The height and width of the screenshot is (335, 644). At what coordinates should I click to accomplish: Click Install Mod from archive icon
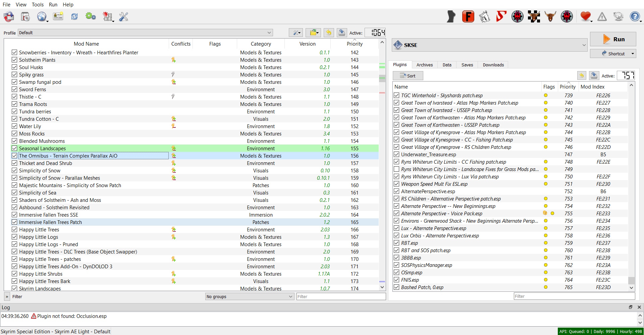pyautogui.click(x=25, y=16)
